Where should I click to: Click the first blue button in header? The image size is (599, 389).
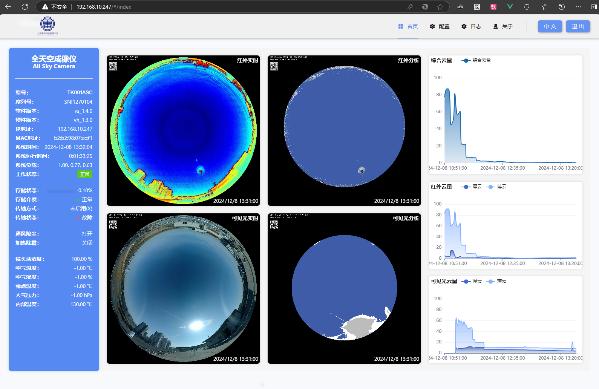tap(550, 26)
